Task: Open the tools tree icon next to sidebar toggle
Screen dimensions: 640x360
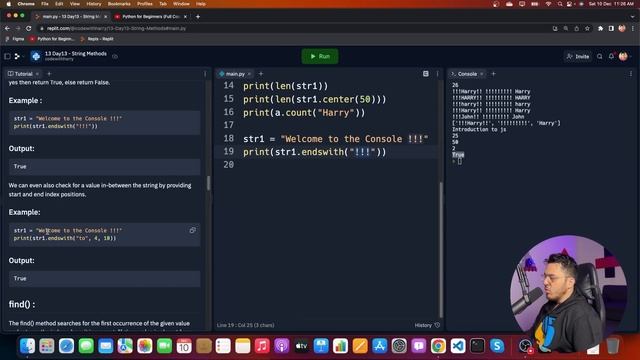Action: click(x=17, y=56)
